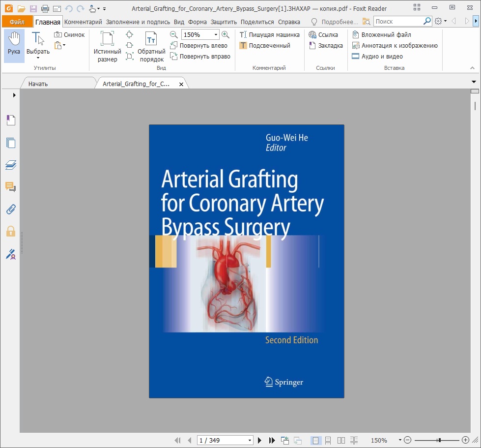481x448 pixels.
Task: Jump to the first page
Action: pos(177,440)
